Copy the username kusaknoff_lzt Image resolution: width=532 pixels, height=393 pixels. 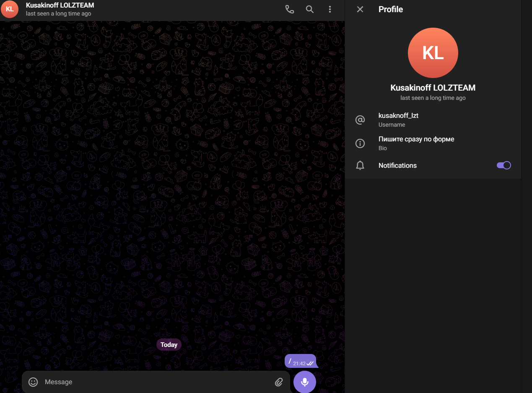click(398, 115)
